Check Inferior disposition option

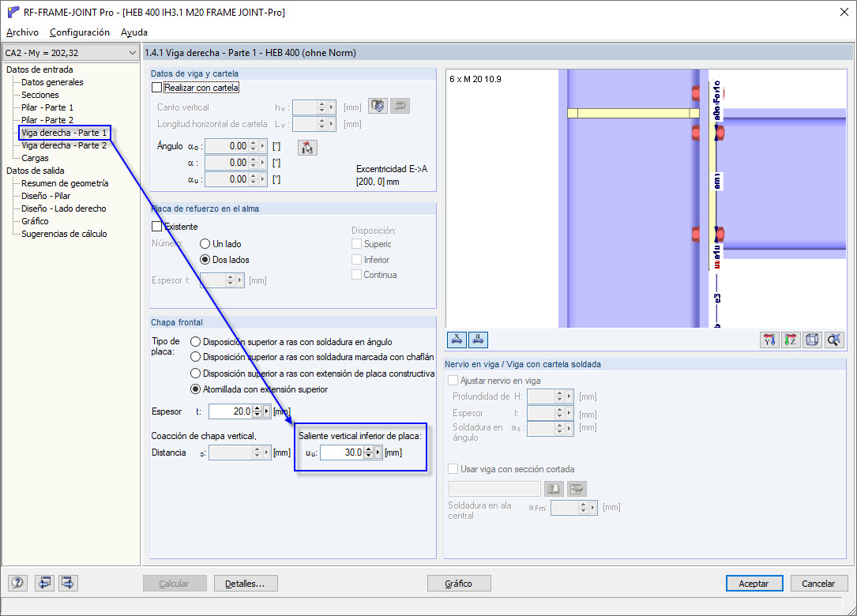[356, 260]
